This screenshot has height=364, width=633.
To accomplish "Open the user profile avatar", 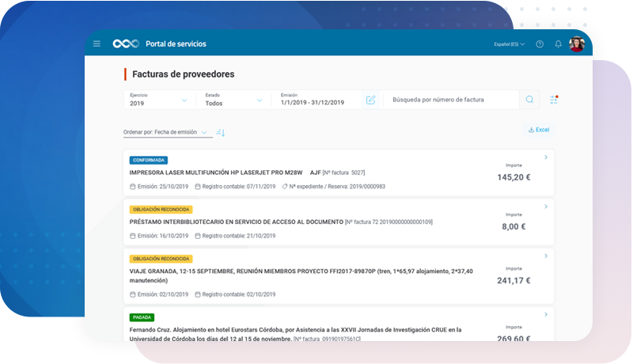I will pos(577,44).
